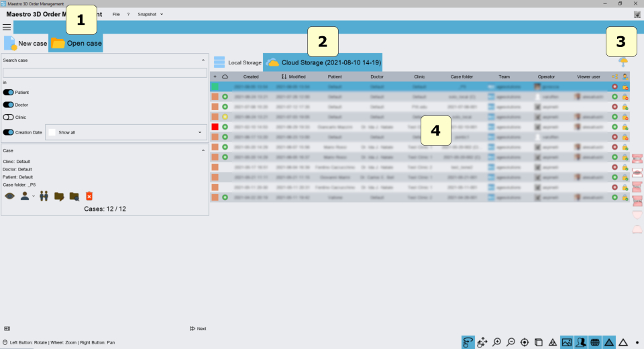This screenshot has width=644, height=349.
Task: Click the top-right user avatar icon
Action: click(637, 14)
